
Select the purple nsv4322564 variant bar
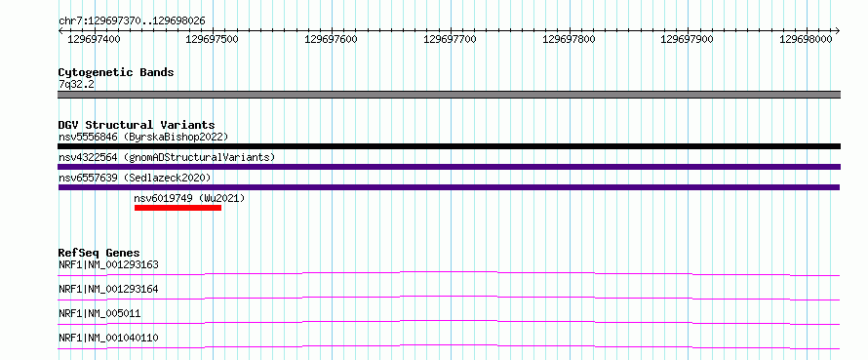pyautogui.click(x=449, y=167)
